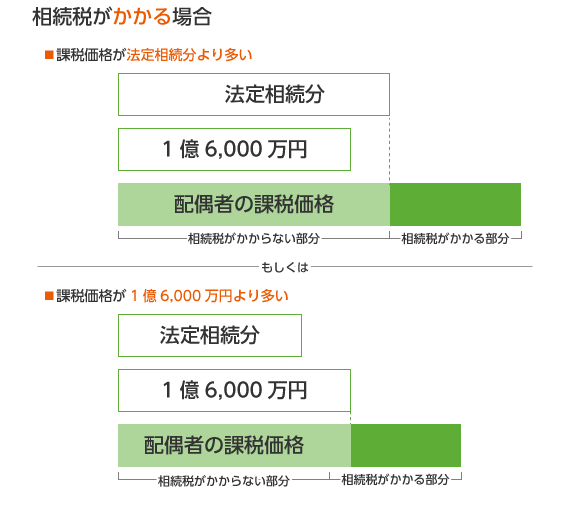This screenshot has height=512, width=570.
Task: Click the lower light green 配偶者の課税価格 bar
Action: coord(234,445)
